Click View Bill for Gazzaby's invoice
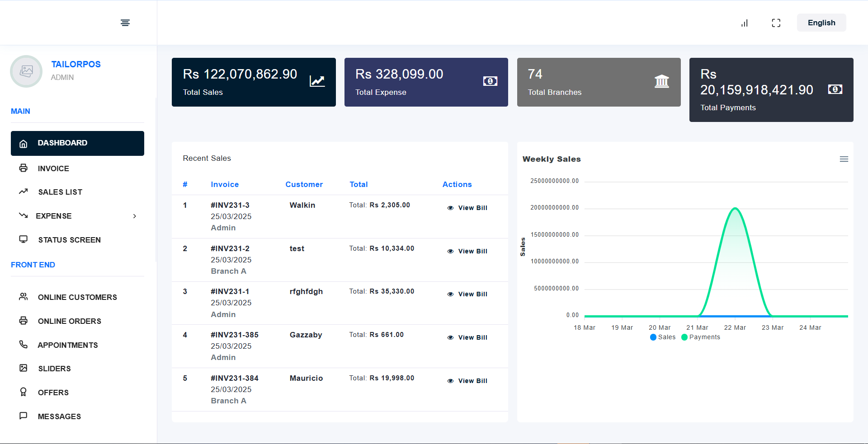This screenshot has width=868, height=444. point(467,337)
